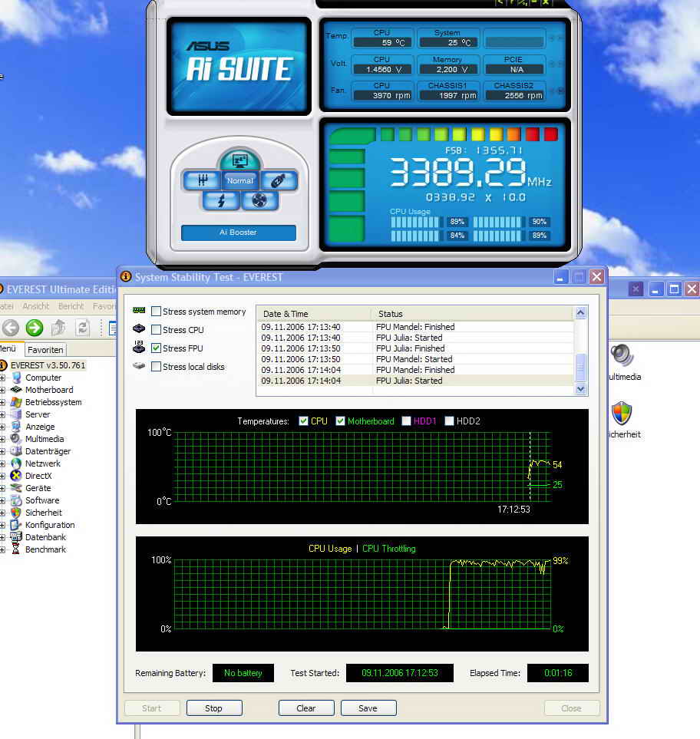This screenshot has height=739, width=700.
Task: Open Ai Booster in AI Suite
Action: click(x=239, y=233)
